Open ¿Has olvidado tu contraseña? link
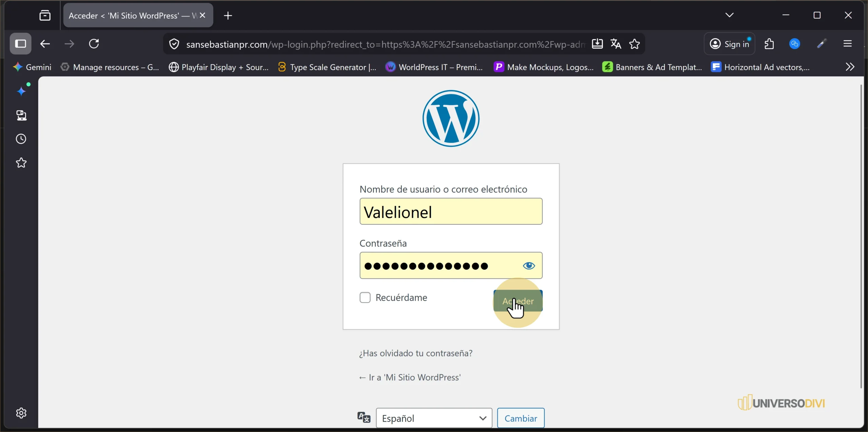This screenshot has height=432, width=868. coord(416,353)
